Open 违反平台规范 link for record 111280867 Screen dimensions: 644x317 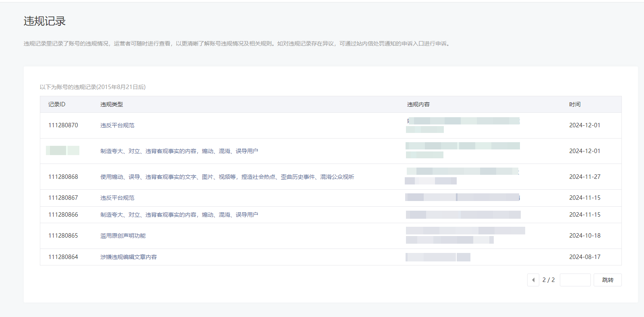117,198
